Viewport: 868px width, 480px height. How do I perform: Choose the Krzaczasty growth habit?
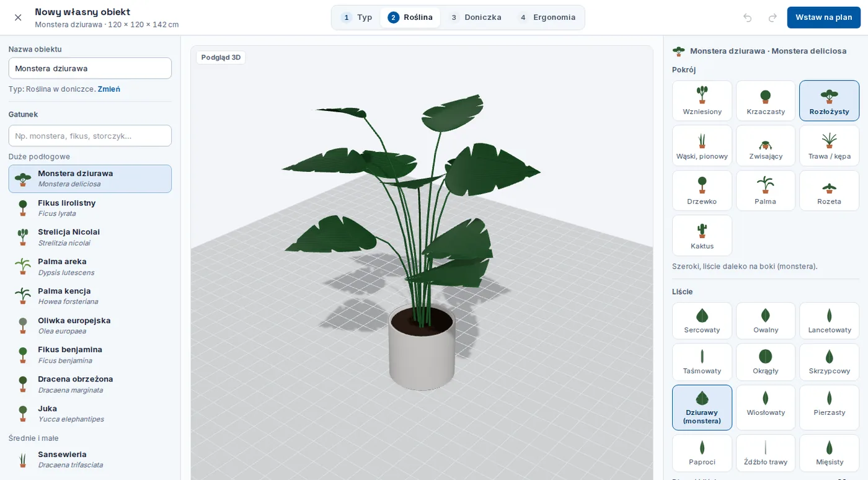[x=766, y=100]
